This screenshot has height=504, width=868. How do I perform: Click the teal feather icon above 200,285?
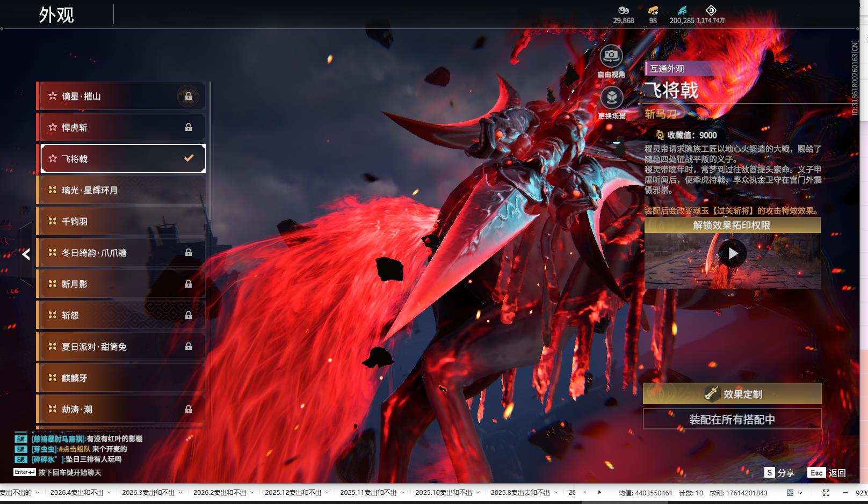click(682, 10)
